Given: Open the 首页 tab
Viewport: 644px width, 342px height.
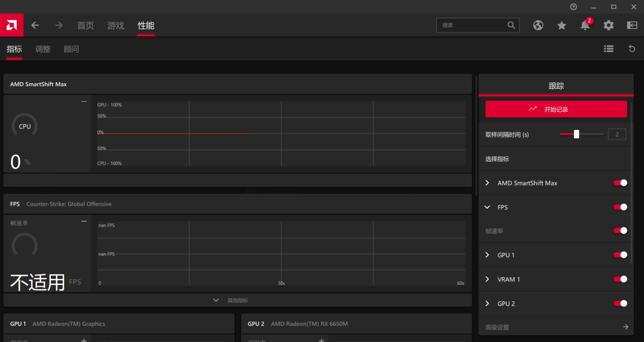Looking at the screenshot, I should coord(85,25).
